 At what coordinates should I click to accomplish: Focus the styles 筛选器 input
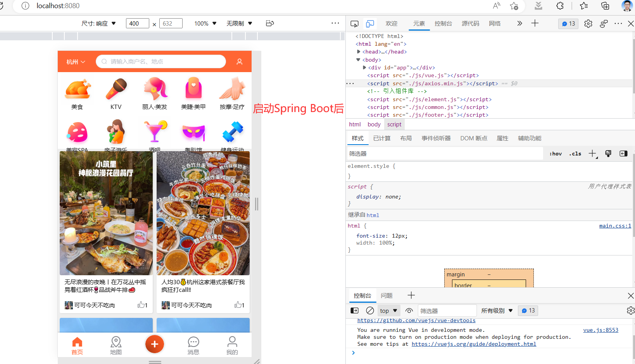445,154
